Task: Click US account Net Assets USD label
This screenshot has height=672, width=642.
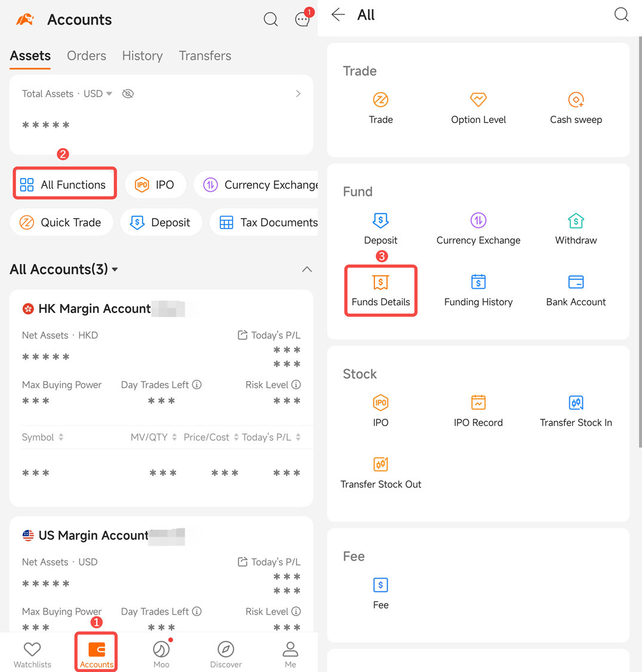Action: 60,562
